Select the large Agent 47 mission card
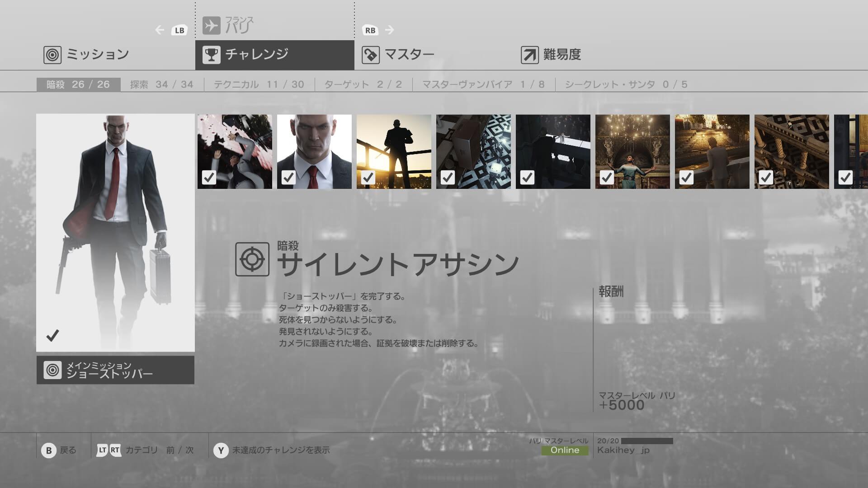Image resolution: width=868 pixels, height=488 pixels. tap(115, 233)
